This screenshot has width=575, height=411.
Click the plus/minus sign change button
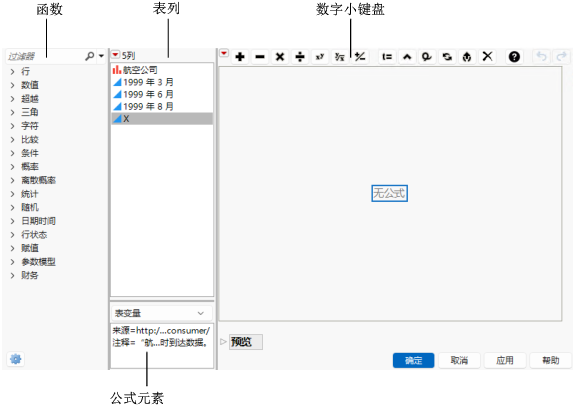click(x=360, y=57)
